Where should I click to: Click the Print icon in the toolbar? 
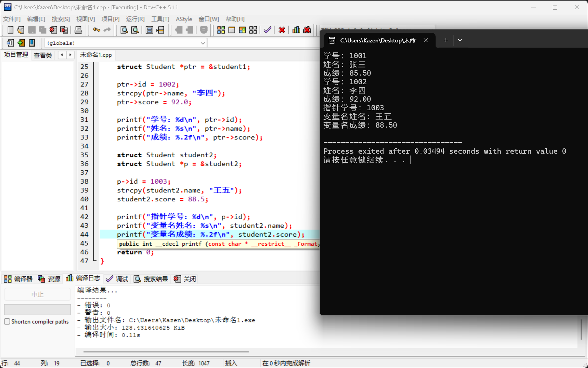pos(78,30)
